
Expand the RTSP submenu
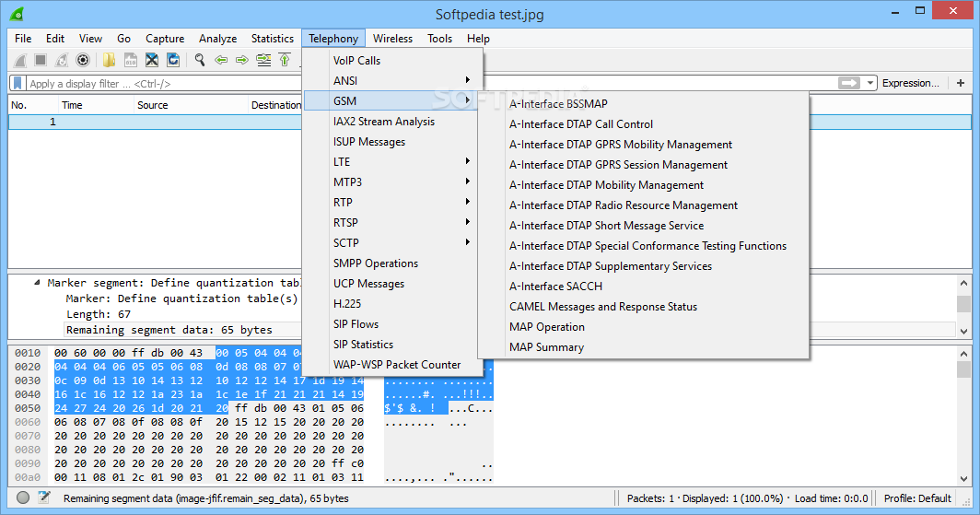pyautogui.click(x=392, y=223)
